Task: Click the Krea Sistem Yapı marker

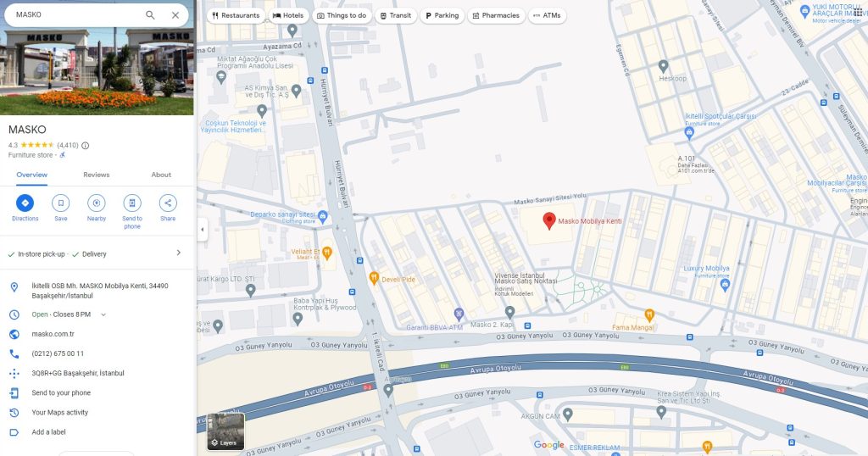Action: tap(661, 412)
